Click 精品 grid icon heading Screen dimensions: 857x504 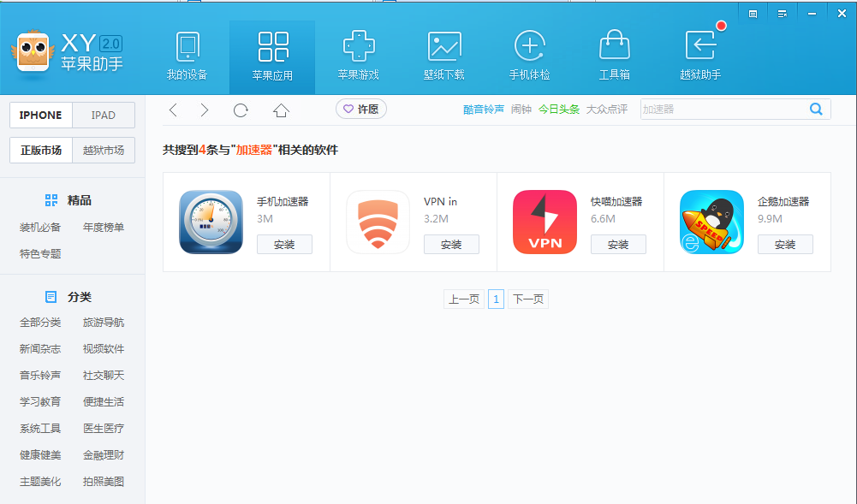click(x=51, y=200)
